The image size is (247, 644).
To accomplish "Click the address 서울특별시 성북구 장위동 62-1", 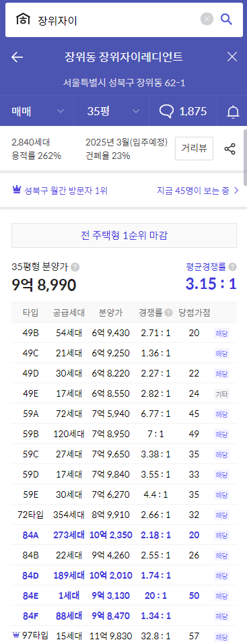I will [x=125, y=83].
